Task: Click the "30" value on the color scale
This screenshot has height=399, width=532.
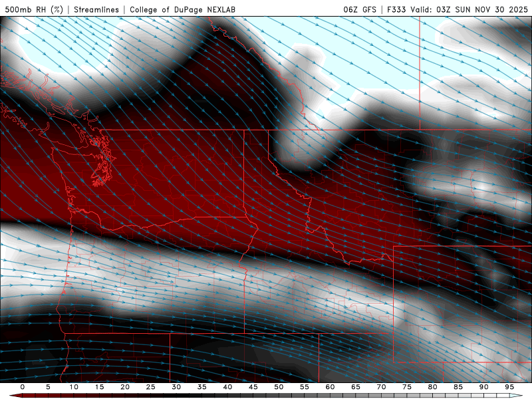Action: tap(176, 387)
